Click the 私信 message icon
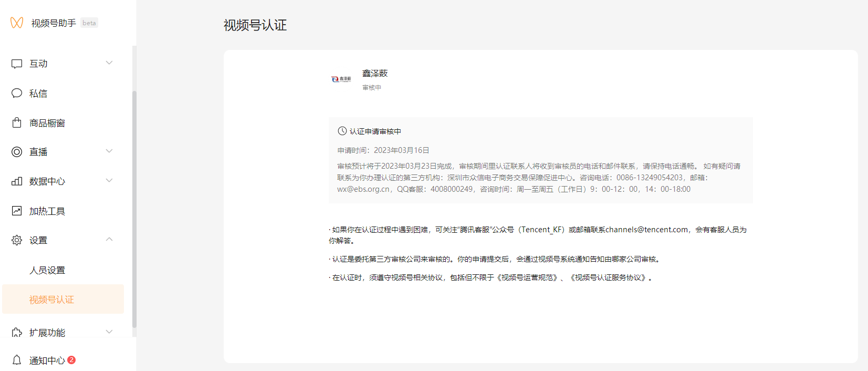The image size is (868, 371). tap(17, 93)
